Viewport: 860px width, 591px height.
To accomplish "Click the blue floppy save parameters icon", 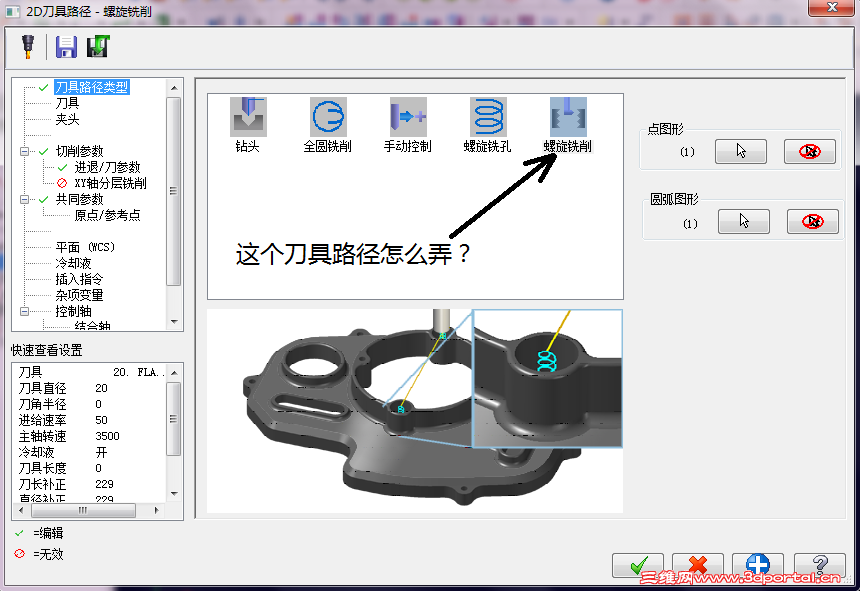I will point(66,47).
